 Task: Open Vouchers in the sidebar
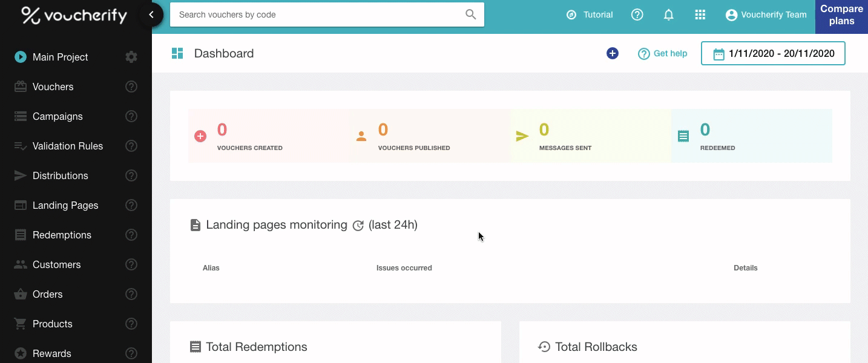click(53, 87)
